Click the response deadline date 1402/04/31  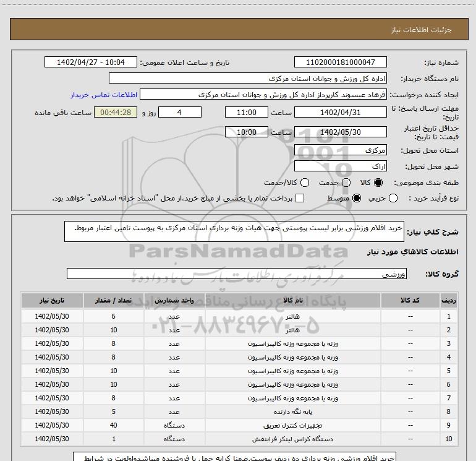pyautogui.click(x=340, y=112)
